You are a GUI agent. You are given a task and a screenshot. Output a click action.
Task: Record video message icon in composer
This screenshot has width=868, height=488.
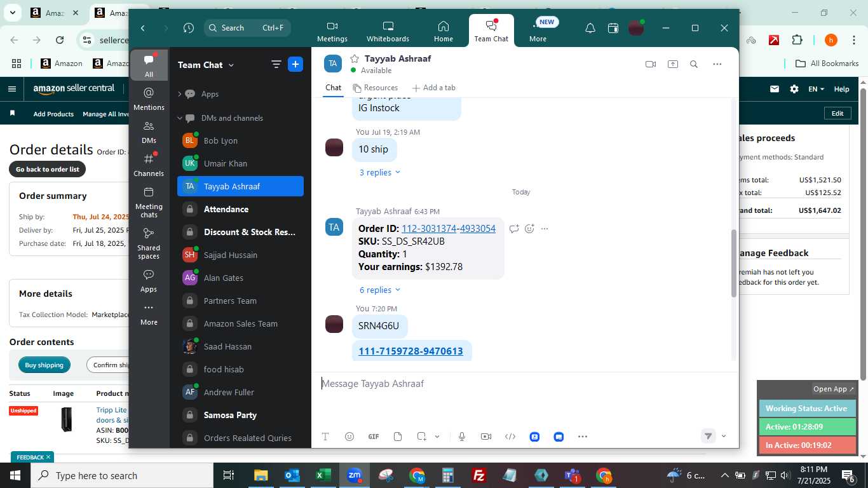[x=486, y=437]
